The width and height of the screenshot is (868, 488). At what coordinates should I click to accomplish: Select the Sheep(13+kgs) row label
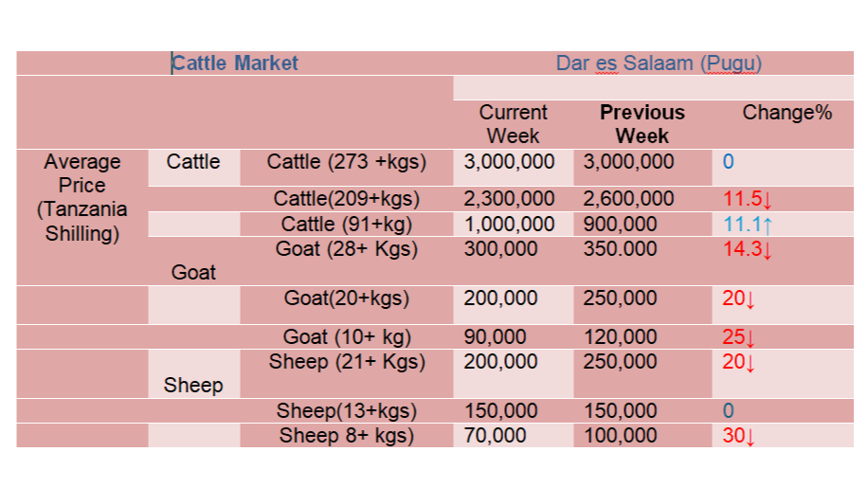[346, 411]
